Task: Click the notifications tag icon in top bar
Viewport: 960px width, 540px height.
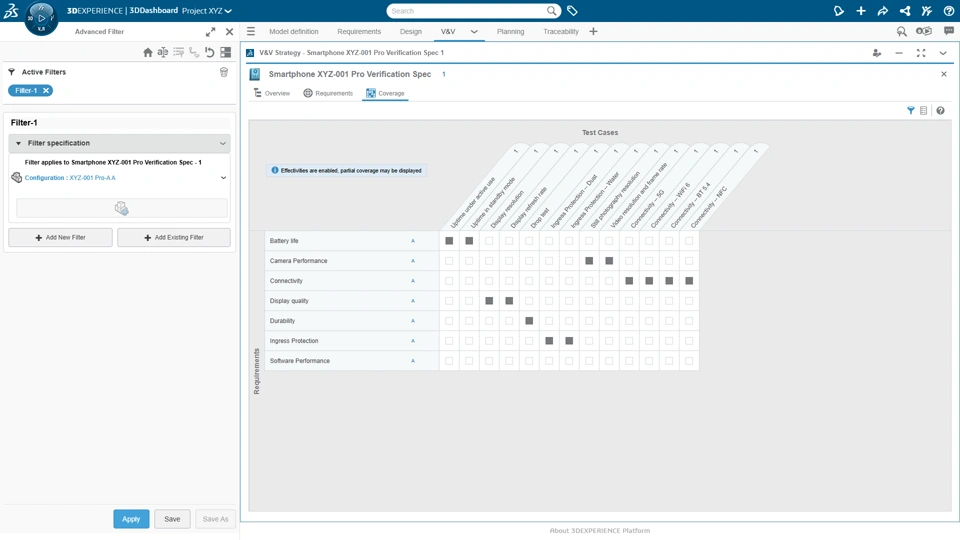Action: (x=839, y=11)
